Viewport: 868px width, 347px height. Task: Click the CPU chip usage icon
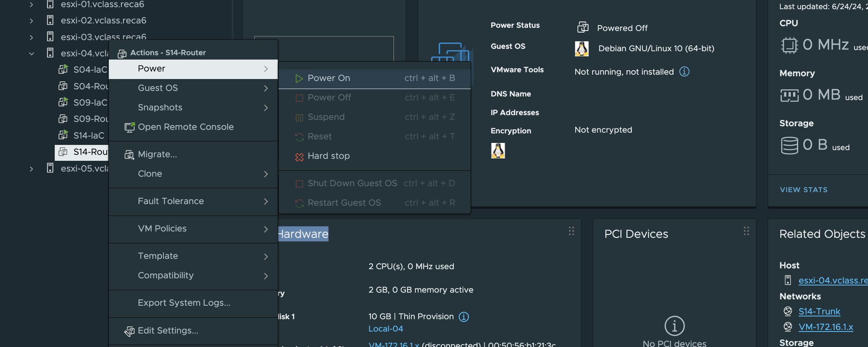point(789,45)
